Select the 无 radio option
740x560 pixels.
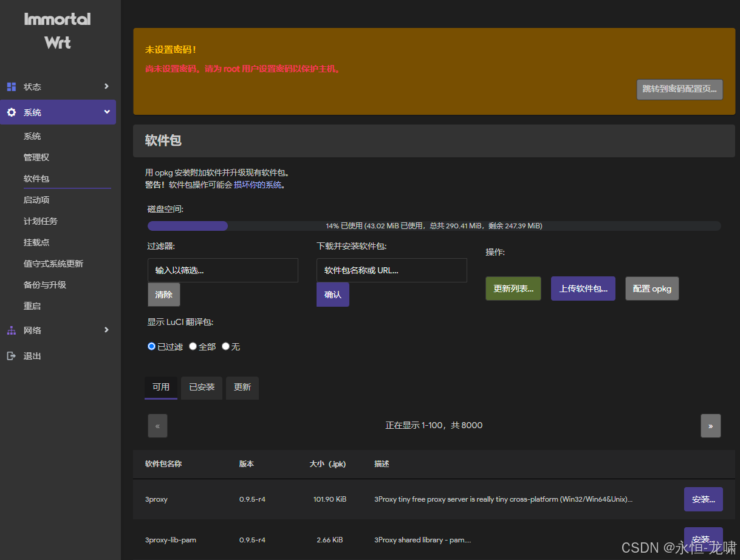point(226,346)
